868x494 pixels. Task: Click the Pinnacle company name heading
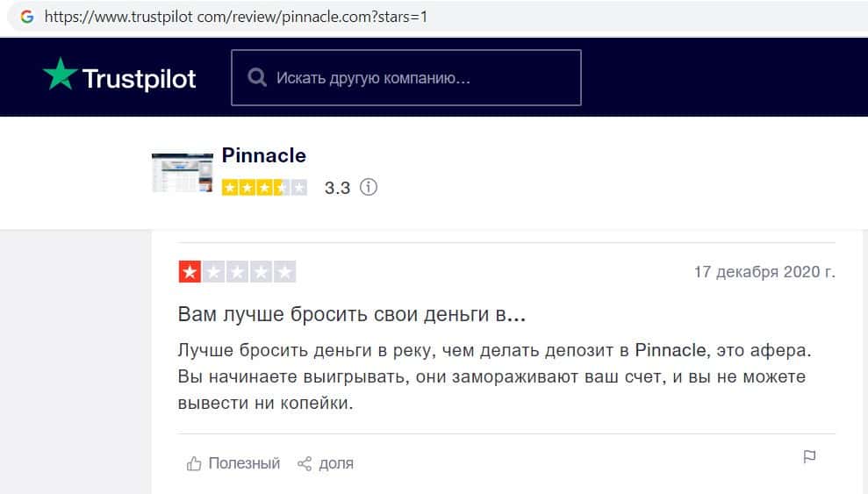(263, 156)
